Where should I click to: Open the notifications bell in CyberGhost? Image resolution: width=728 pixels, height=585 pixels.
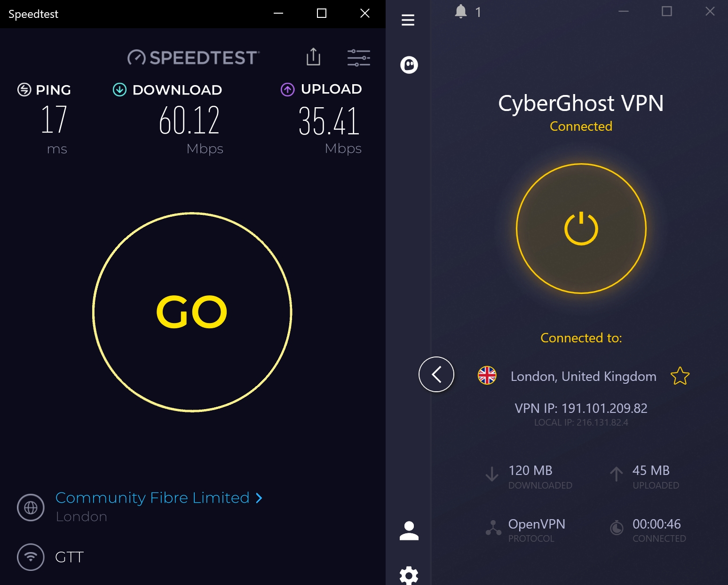point(461,12)
